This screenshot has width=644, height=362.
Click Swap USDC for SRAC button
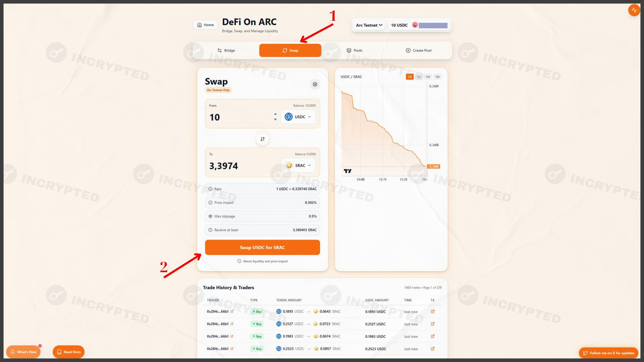[x=262, y=247]
